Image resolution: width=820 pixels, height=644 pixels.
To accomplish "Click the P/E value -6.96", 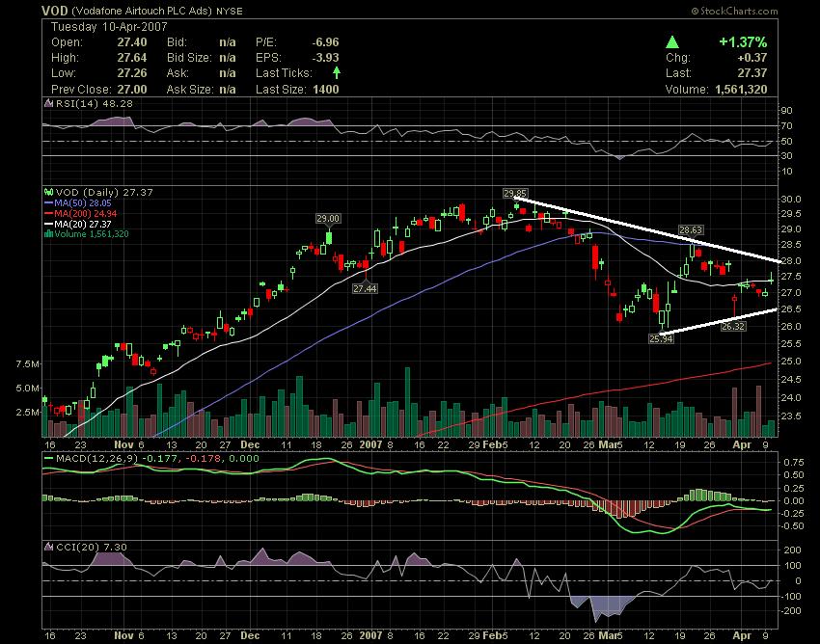I will 325,42.
